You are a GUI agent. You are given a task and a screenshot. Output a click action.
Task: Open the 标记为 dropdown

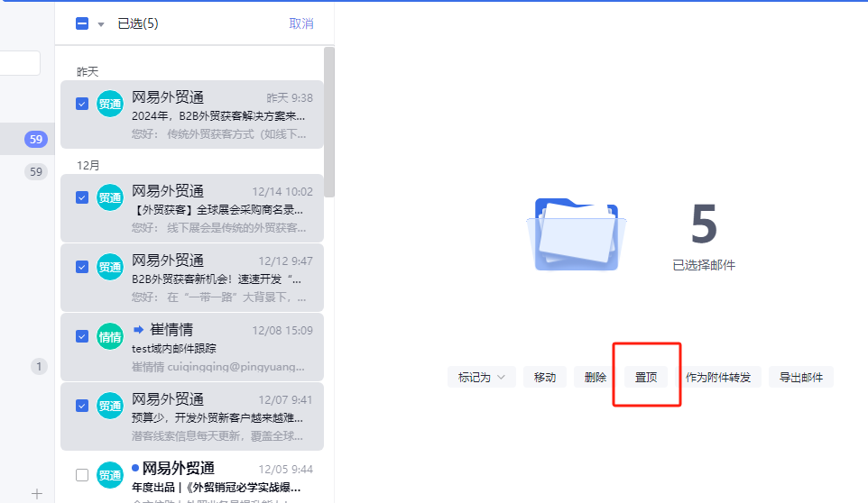point(482,377)
